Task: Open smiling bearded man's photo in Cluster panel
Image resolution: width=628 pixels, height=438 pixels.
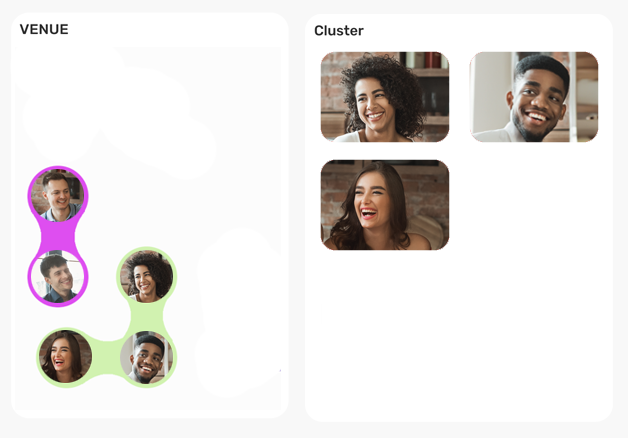Action: point(534,97)
